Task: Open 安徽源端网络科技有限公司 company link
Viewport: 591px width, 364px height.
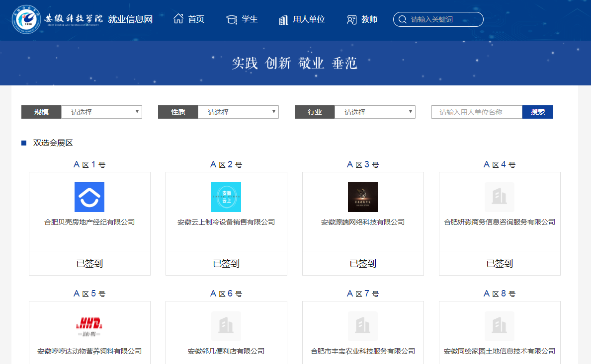Action: 362,222
